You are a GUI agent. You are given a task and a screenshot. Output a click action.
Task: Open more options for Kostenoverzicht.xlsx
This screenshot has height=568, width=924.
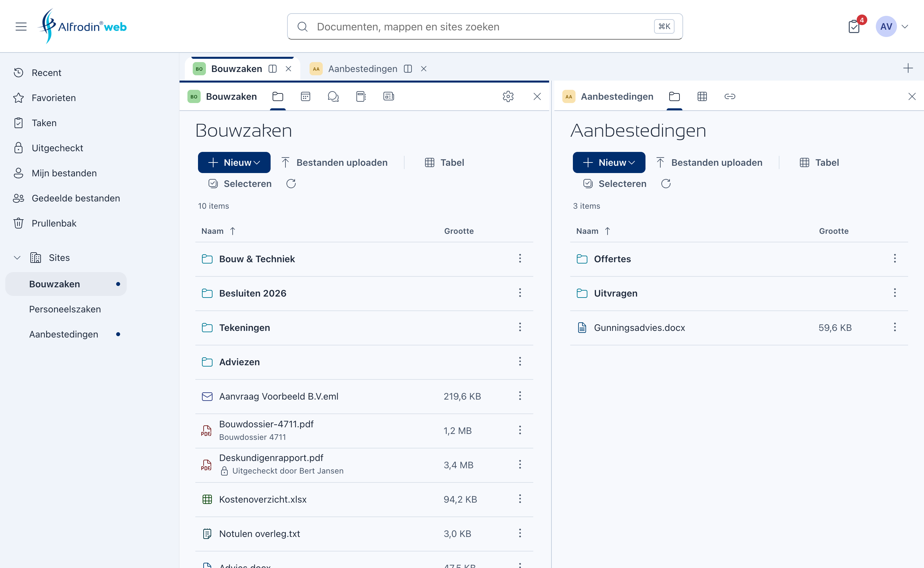520,499
